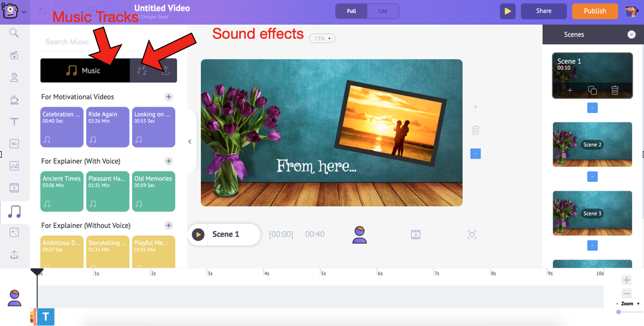Open the Music section in left sidebar
Image resolution: width=644 pixels, height=326 pixels.
[x=15, y=211]
